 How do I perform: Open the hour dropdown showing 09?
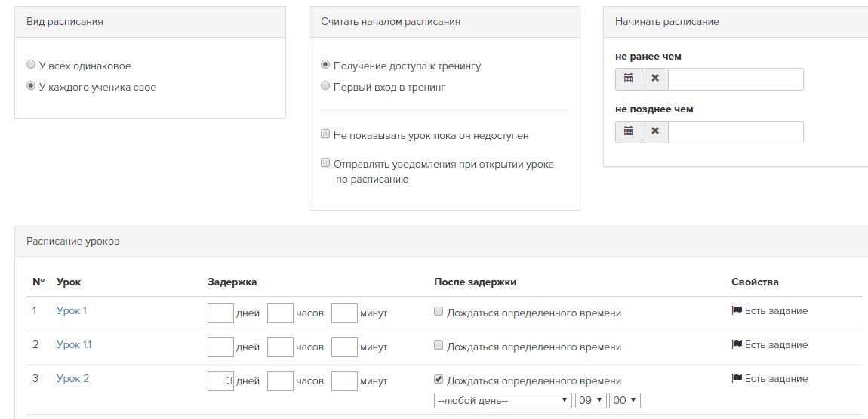[x=591, y=400]
